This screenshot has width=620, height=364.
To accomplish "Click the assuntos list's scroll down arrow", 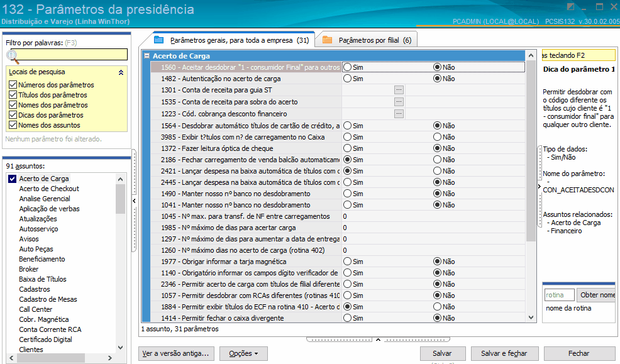I will [120, 348].
